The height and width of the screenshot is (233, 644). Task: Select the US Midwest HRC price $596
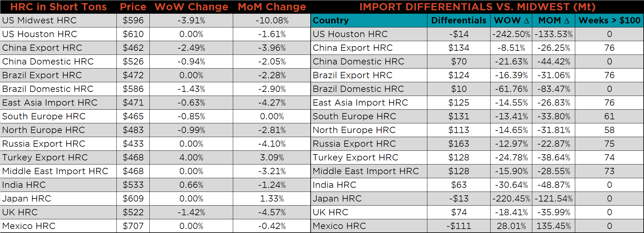(x=133, y=21)
